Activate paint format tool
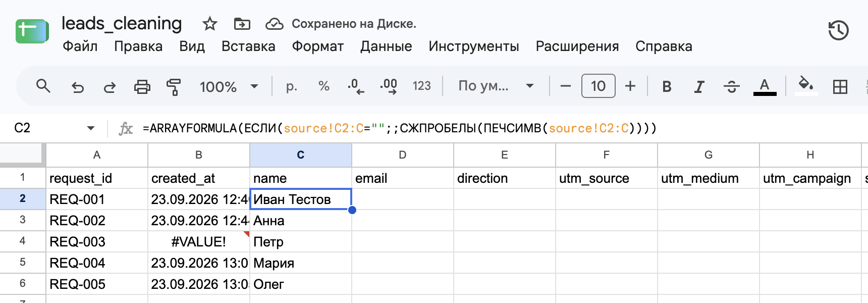Viewport: 868px width, 303px height. 174,87
